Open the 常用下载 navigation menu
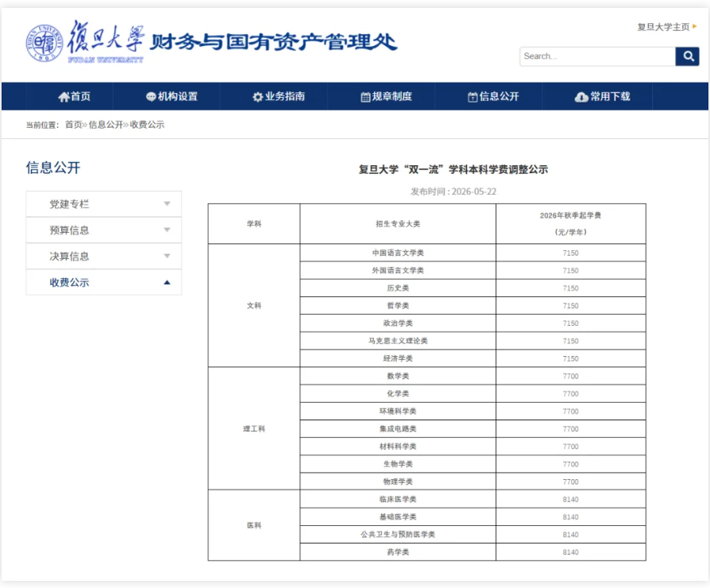 click(x=602, y=96)
